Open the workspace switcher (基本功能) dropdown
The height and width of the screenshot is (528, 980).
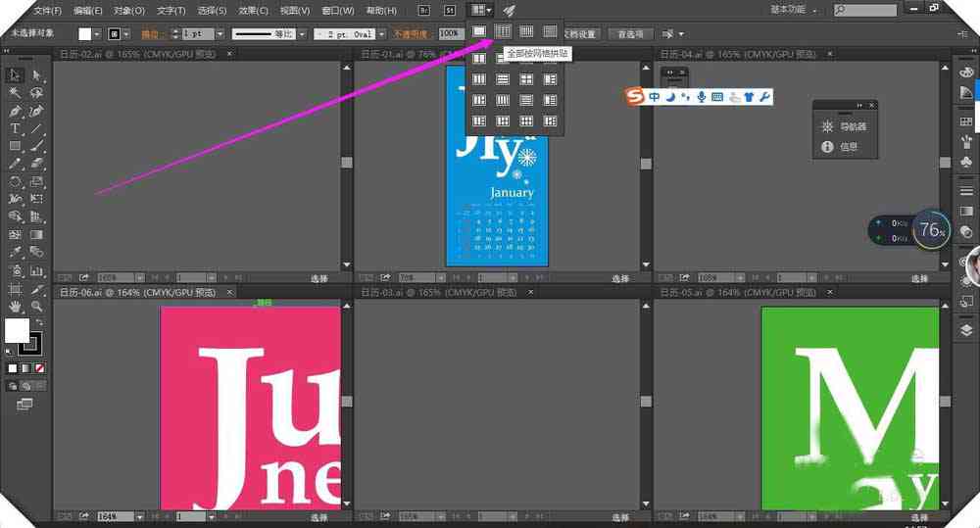pos(794,10)
